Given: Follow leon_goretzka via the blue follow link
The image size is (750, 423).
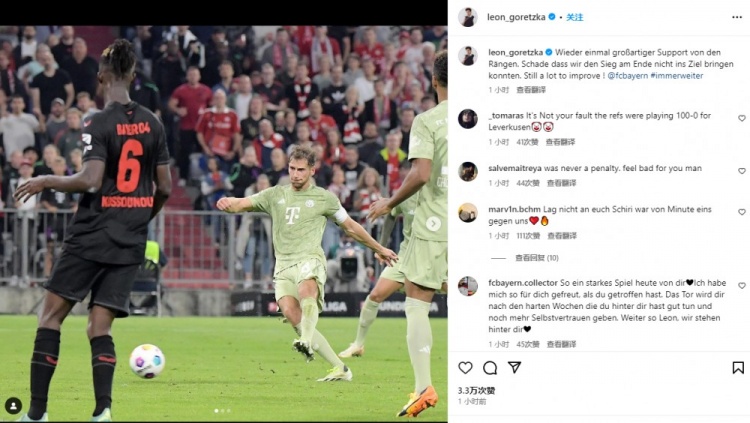Looking at the screenshot, I should 574,17.
